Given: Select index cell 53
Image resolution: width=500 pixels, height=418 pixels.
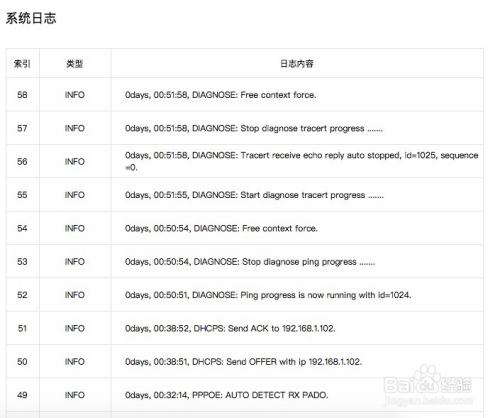Looking at the screenshot, I should [x=22, y=261].
